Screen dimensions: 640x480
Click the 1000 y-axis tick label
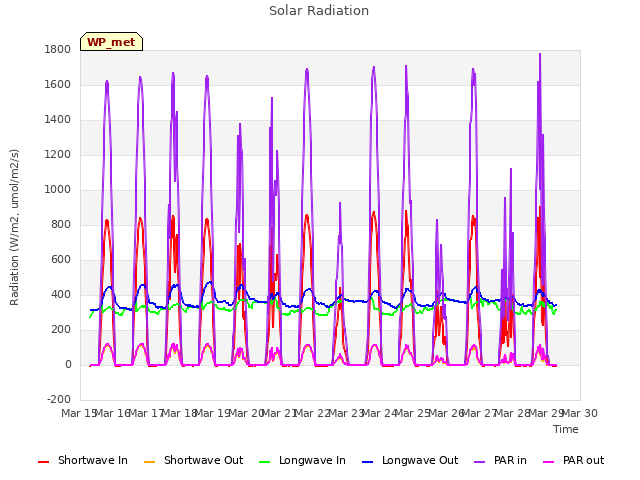coord(58,190)
